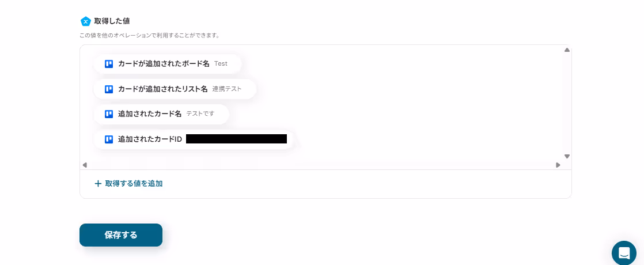Click the scroll left arrow in values panel
The width and height of the screenshot is (644, 265).
85,165
